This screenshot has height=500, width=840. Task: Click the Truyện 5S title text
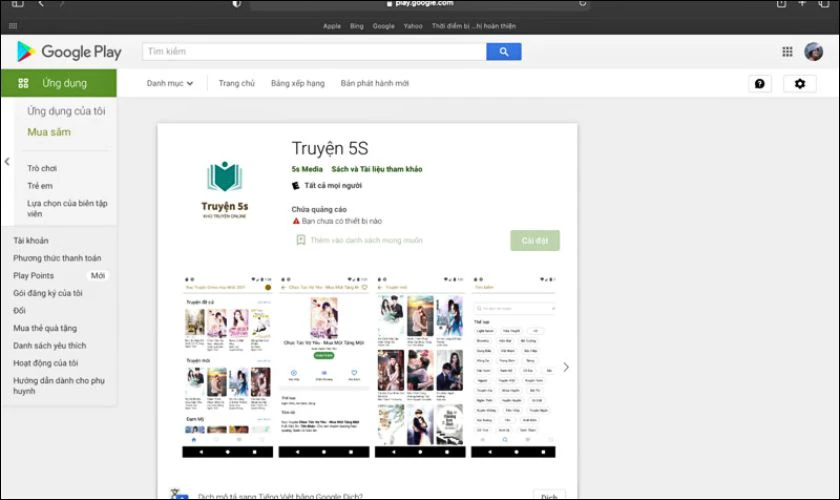click(329, 148)
